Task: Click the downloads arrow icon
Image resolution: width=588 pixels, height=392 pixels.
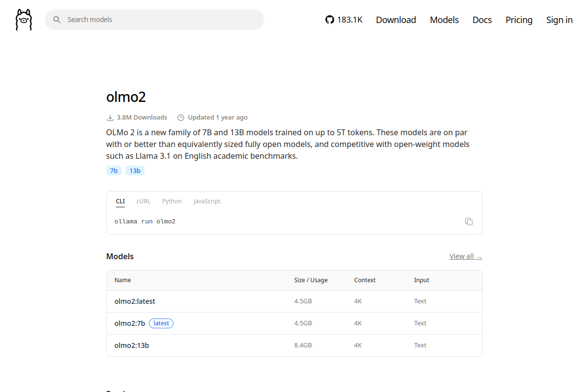Action: [110, 118]
